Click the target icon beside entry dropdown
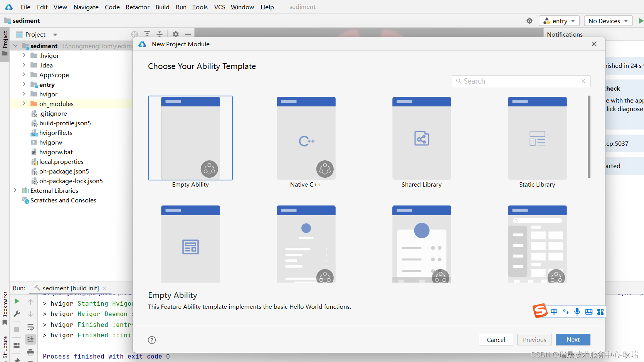The image size is (644, 362). click(530, 21)
